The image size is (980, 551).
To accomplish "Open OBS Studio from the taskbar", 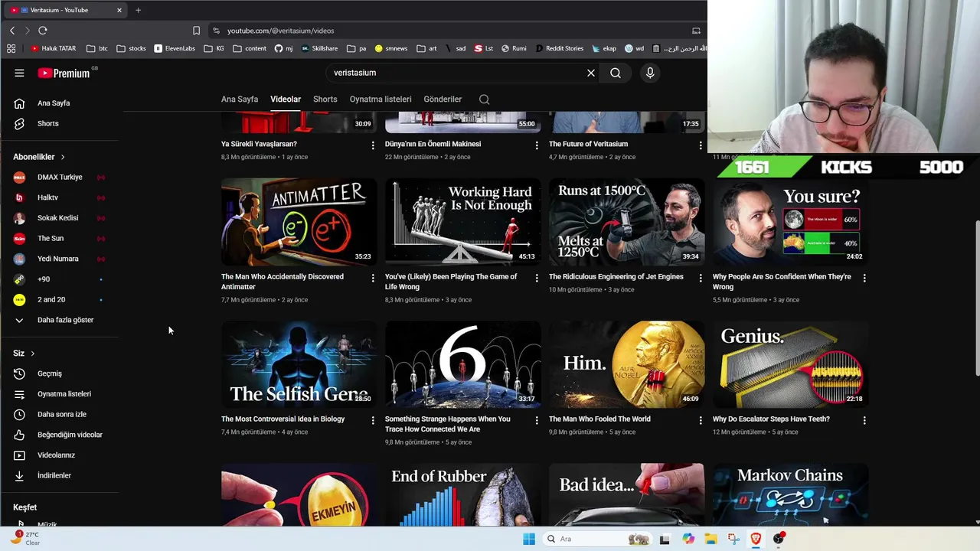I will tap(779, 539).
